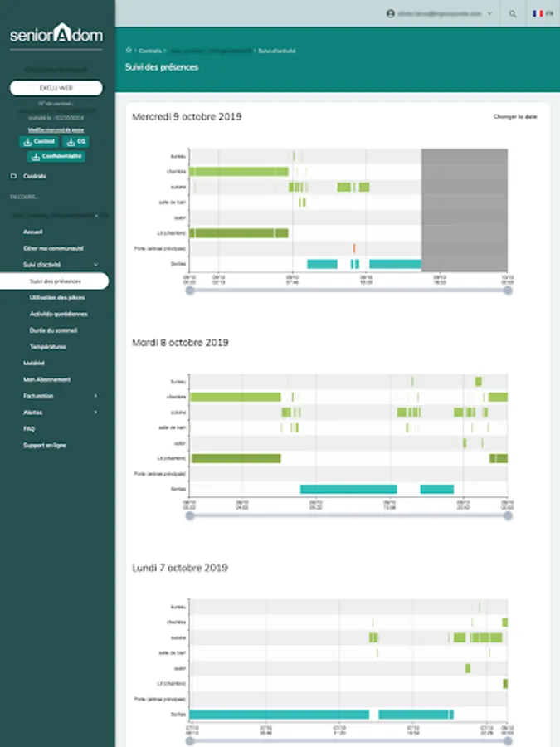
Task: Click the Mardi 8 octobre 2019 heading
Action: click(x=180, y=343)
